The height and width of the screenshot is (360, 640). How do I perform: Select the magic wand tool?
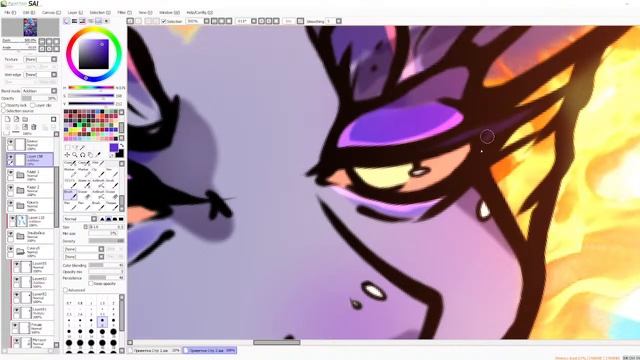pyautogui.click(x=82, y=147)
